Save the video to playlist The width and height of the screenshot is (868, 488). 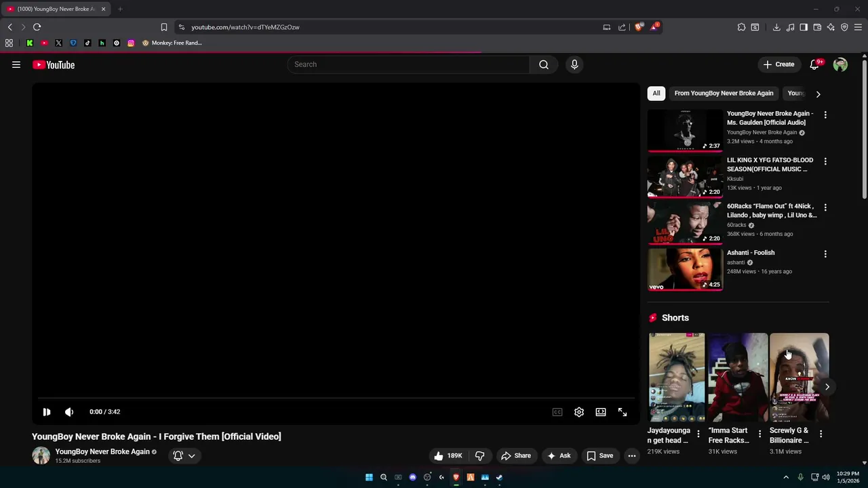tap(600, 455)
